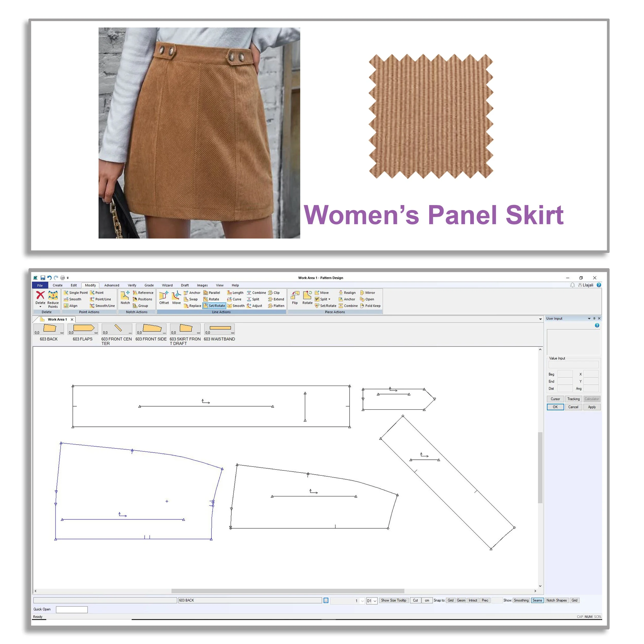Image resolution: width=644 pixels, height=644 pixels.
Task: Click the Tracking button
Action: pyautogui.click(x=574, y=399)
